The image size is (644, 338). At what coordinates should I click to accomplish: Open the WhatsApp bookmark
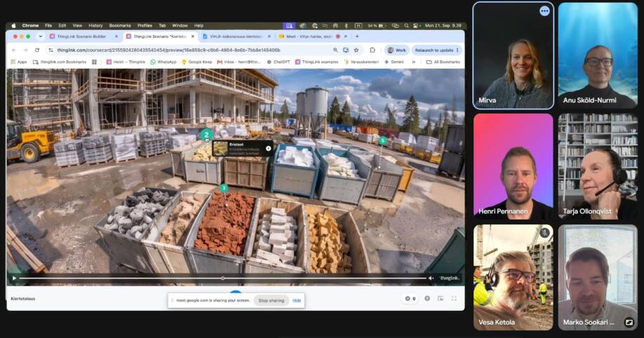click(163, 62)
